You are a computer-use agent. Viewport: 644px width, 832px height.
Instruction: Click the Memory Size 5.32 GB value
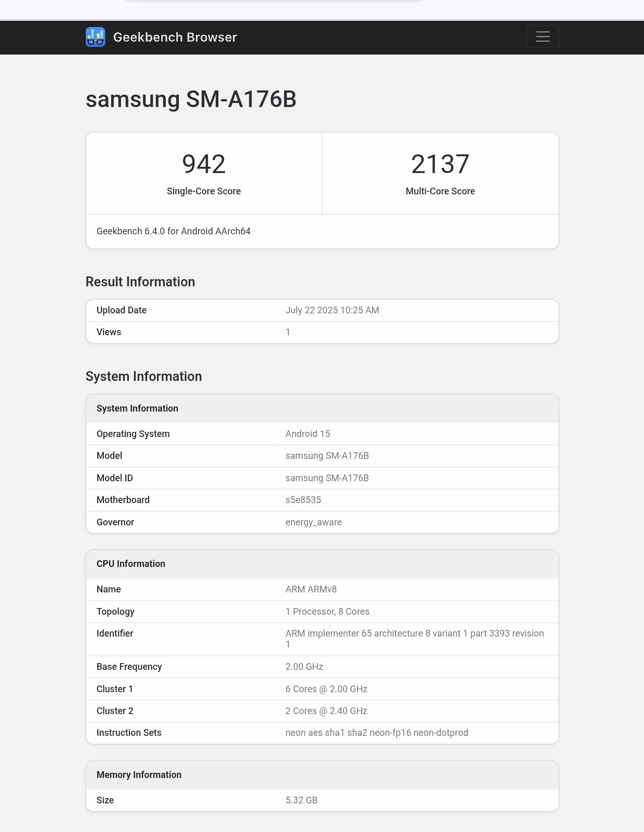click(301, 800)
